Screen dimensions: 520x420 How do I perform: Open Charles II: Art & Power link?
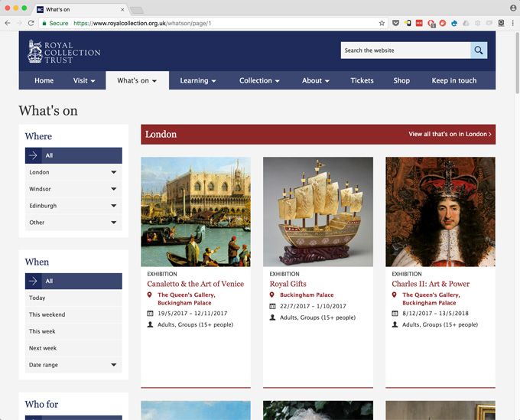pos(431,284)
